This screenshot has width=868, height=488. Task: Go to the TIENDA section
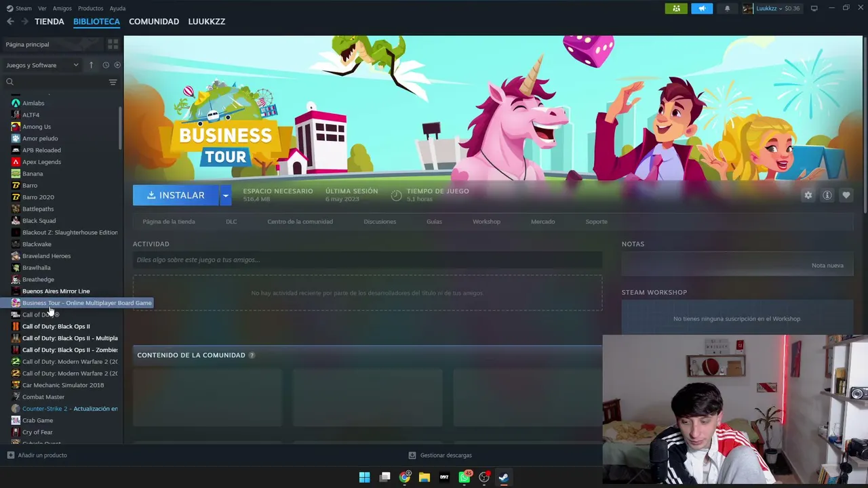[50, 22]
